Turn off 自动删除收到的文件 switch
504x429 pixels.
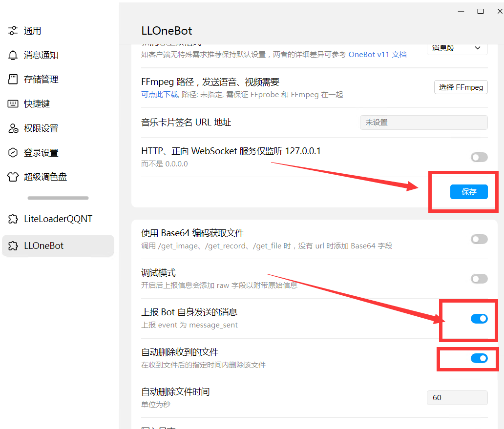[x=479, y=358]
